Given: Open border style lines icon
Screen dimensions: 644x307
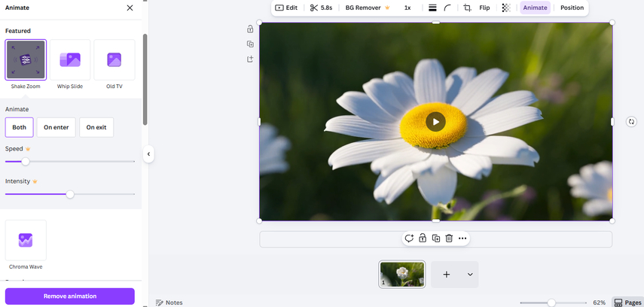Looking at the screenshot, I should 432,8.
